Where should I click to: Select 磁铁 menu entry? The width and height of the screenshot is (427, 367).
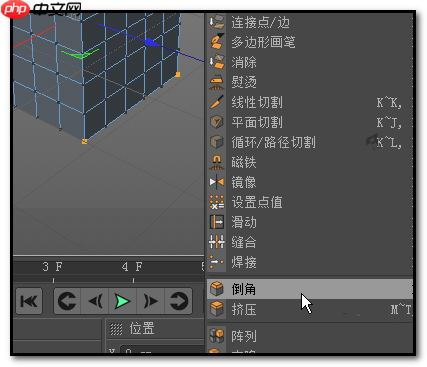310,162
